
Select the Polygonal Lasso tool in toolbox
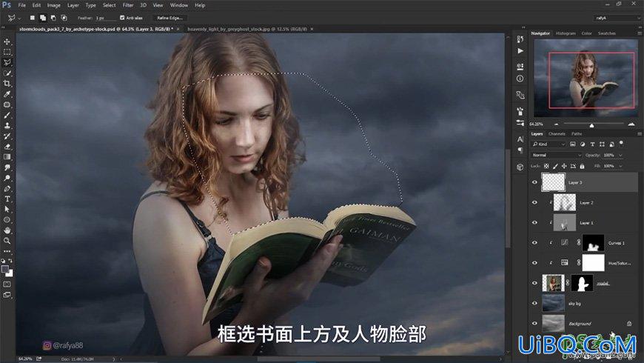7,62
